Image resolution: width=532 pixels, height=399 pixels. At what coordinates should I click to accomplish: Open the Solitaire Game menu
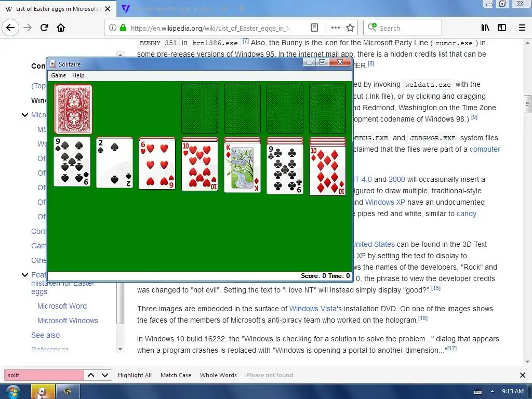click(x=58, y=75)
